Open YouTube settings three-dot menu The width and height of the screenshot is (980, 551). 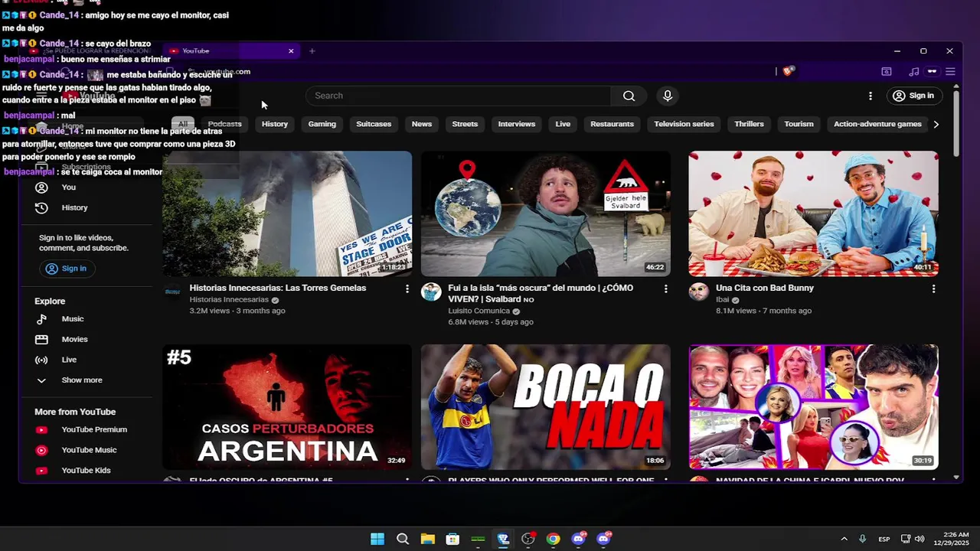tap(870, 96)
